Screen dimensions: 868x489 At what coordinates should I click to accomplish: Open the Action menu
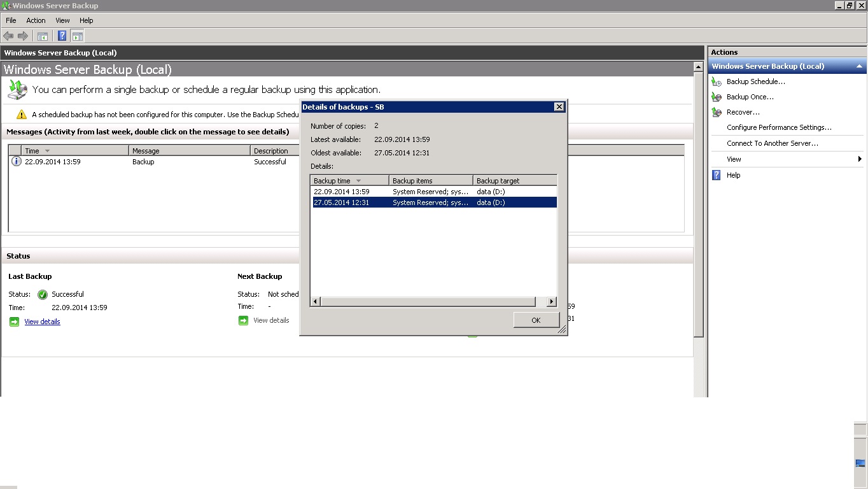click(x=36, y=20)
